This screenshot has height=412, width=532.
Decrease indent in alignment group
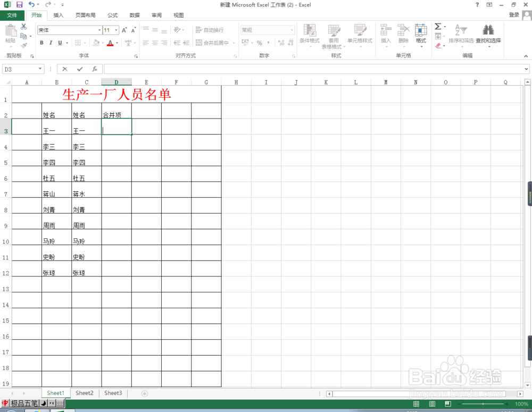coord(177,43)
